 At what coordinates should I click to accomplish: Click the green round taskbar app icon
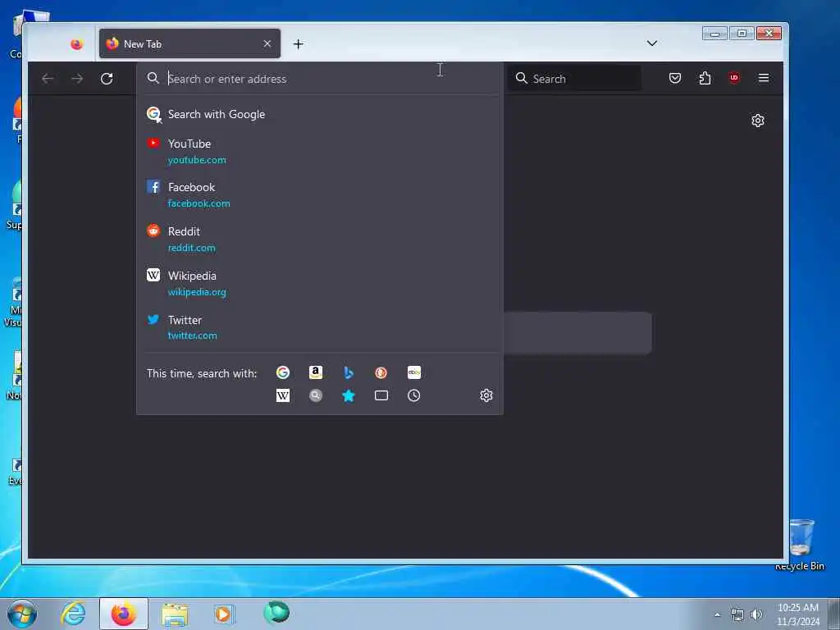(x=276, y=612)
